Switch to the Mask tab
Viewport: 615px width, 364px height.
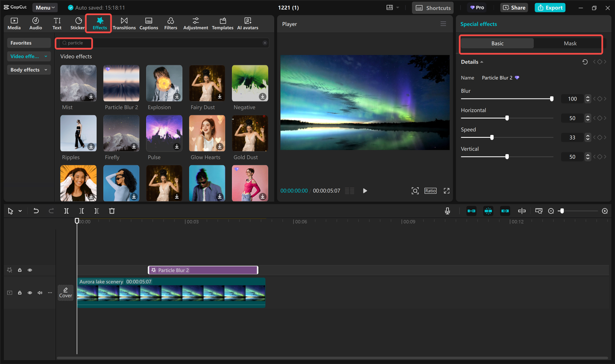pos(570,43)
